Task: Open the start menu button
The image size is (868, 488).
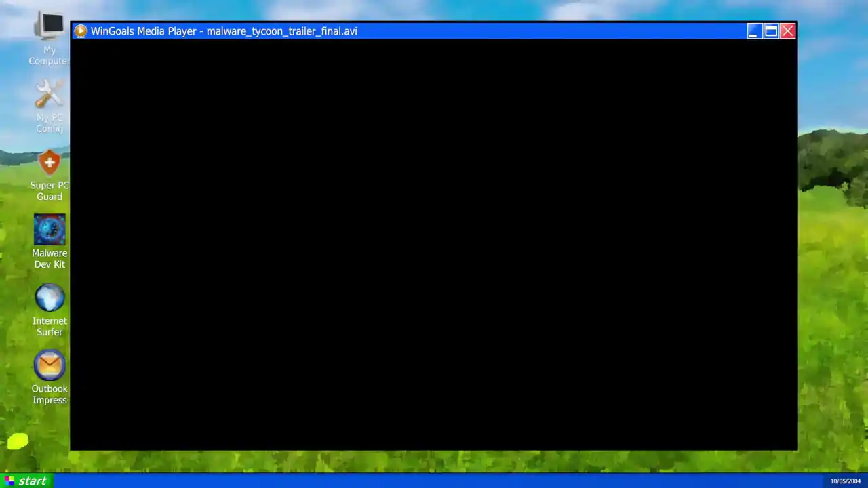Action: point(26,481)
